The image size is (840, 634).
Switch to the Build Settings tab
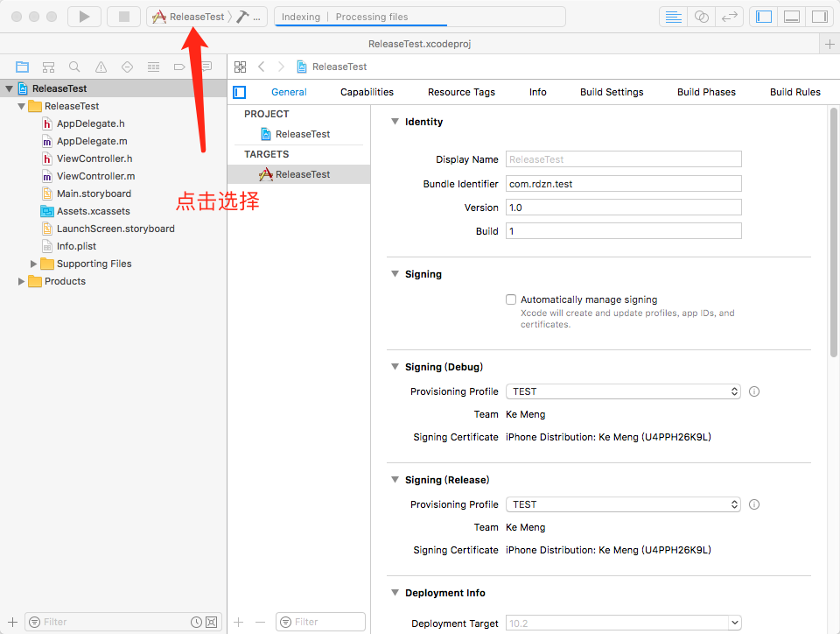612,92
